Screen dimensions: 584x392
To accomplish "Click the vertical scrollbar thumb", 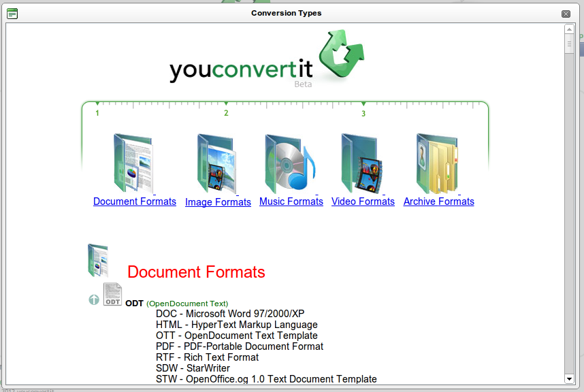I will pos(569,44).
